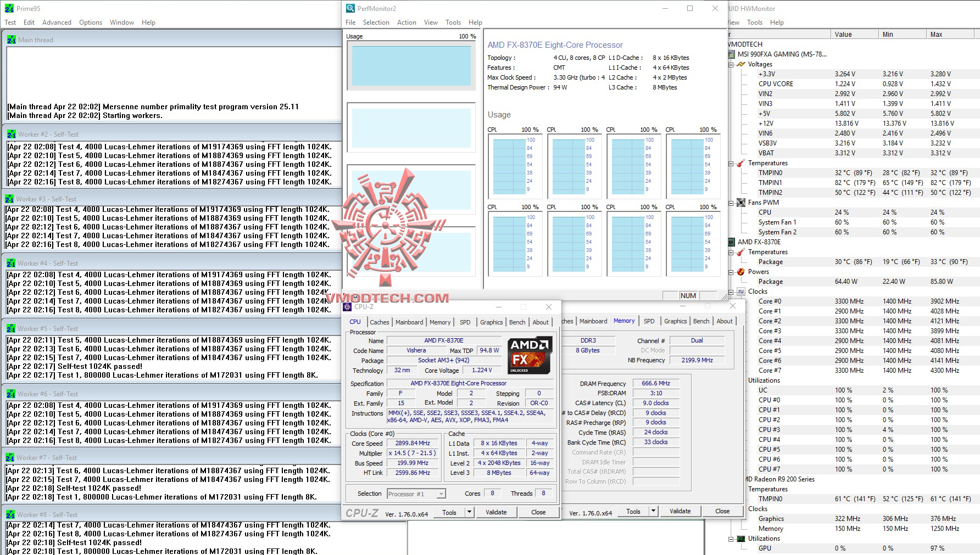Open the Action menu in PerfMonitor2
Image resolution: width=980 pixels, height=555 pixels.
point(407,23)
